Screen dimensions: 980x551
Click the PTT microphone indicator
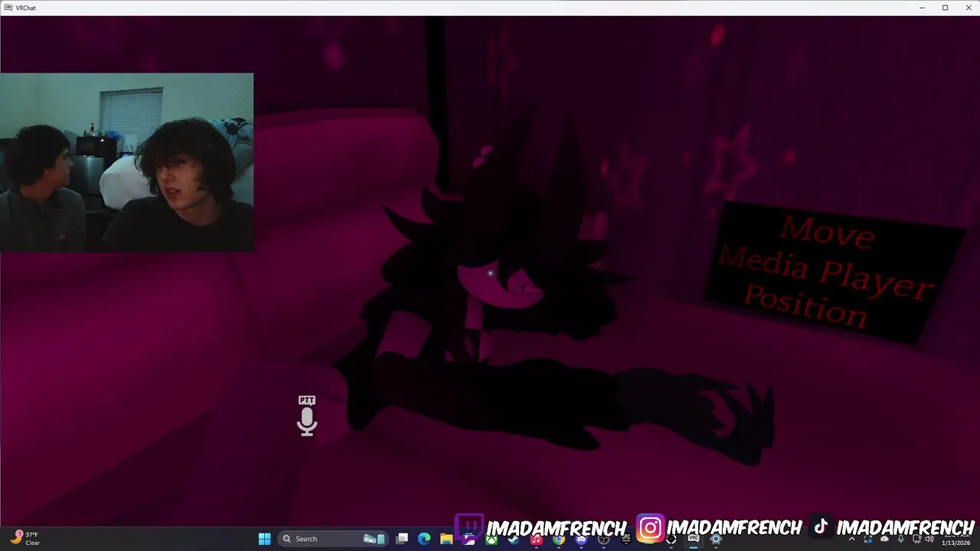click(x=307, y=416)
